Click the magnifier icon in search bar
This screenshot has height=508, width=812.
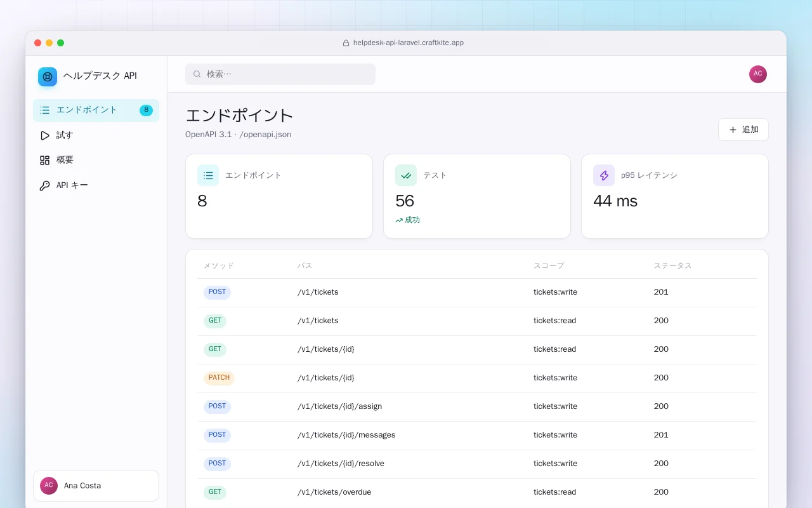click(x=197, y=74)
